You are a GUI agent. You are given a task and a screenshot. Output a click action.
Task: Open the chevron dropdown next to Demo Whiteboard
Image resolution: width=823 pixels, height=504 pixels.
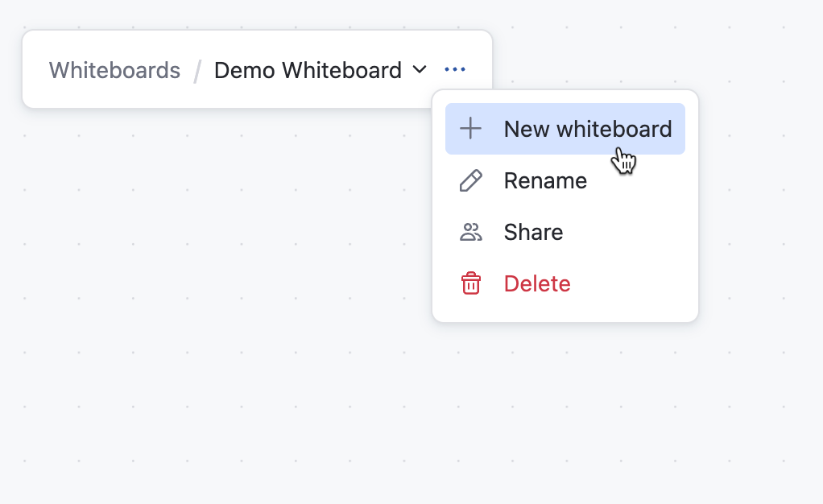coord(420,70)
